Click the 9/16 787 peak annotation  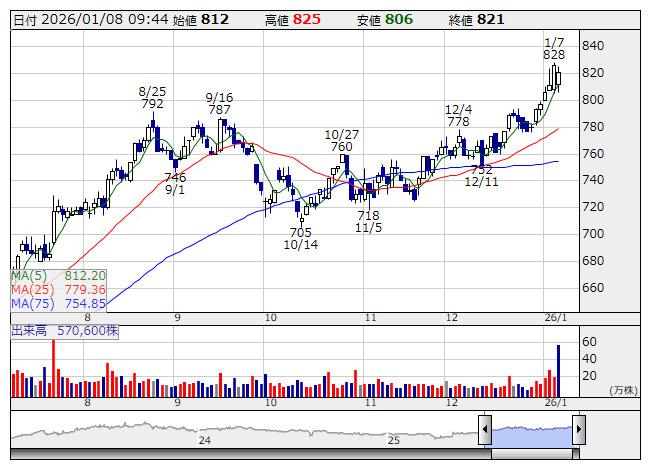click(219, 104)
